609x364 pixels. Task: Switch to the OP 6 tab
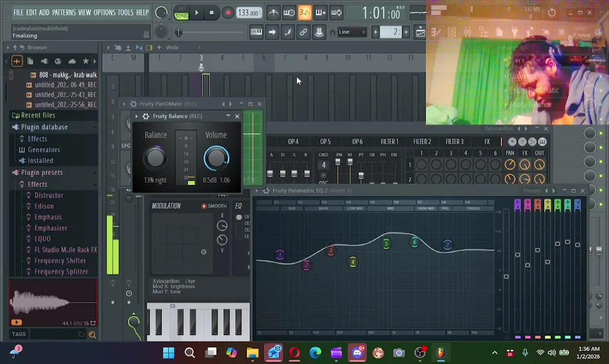[357, 142]
